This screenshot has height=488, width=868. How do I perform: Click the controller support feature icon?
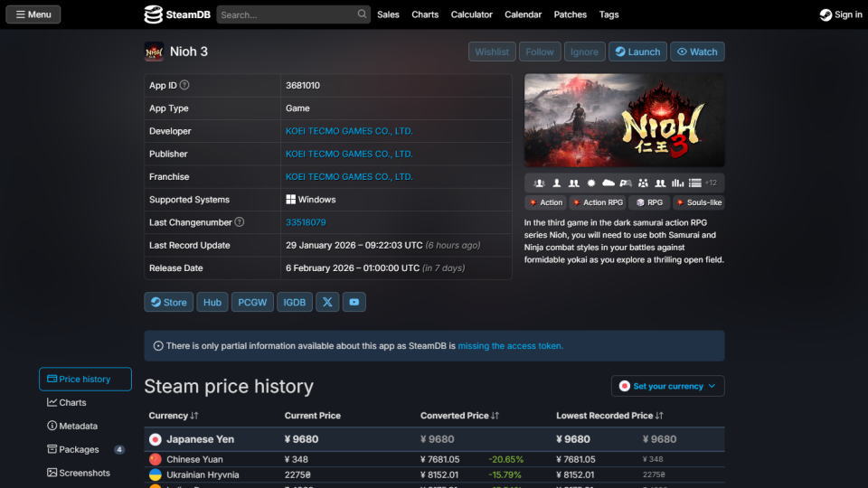[626, 183]
